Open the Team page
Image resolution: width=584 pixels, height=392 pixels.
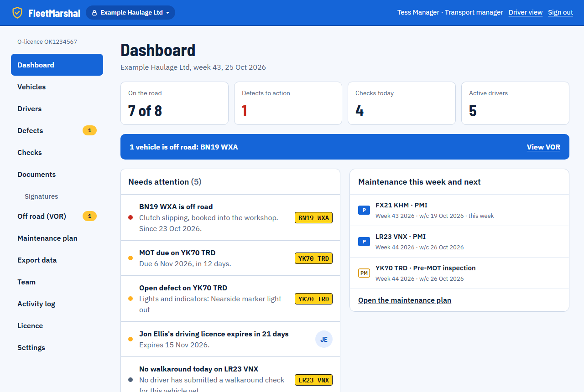click(x=57, y=282)
